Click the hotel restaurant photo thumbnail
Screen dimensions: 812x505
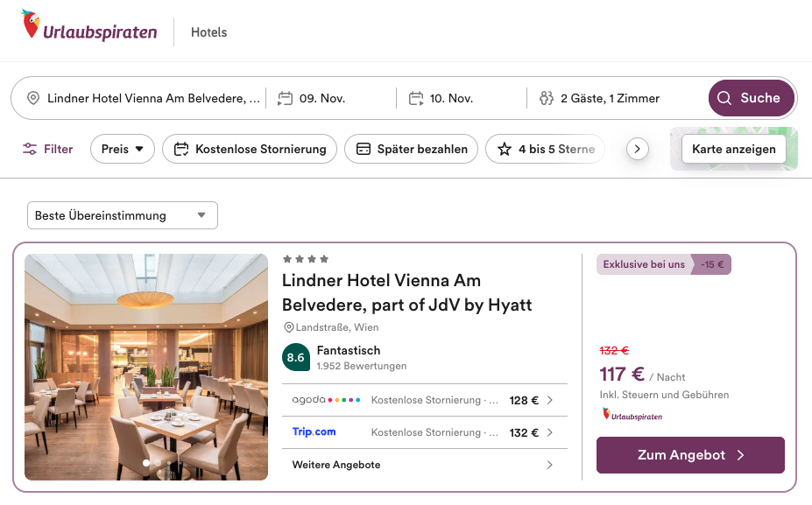[146, 367]
